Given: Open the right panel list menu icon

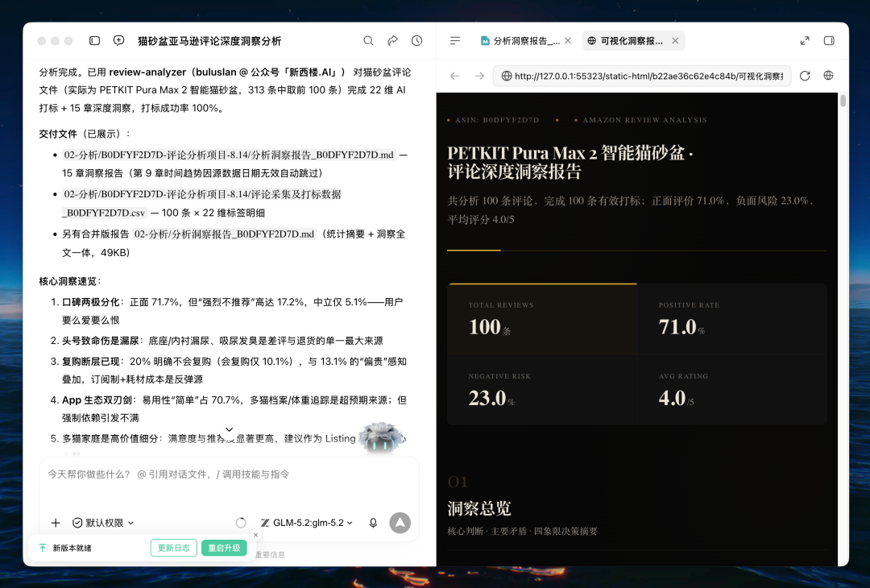Looking at the screenshot, I should [455, 40].
